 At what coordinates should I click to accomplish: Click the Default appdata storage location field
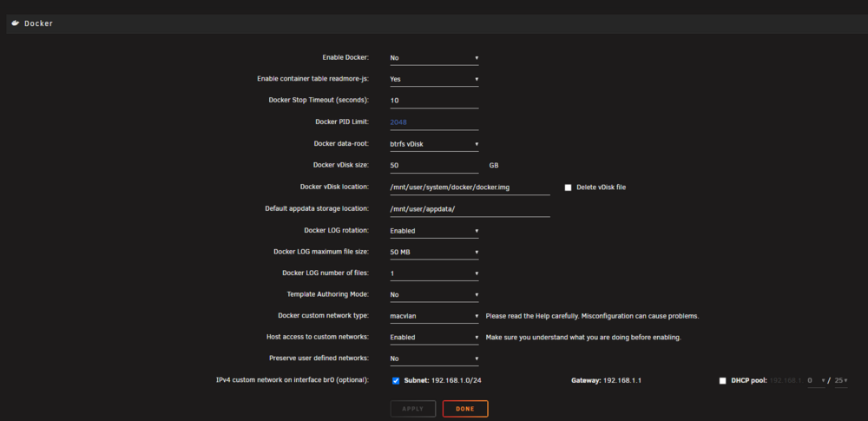pyautogui.click(x=470, y=209)
